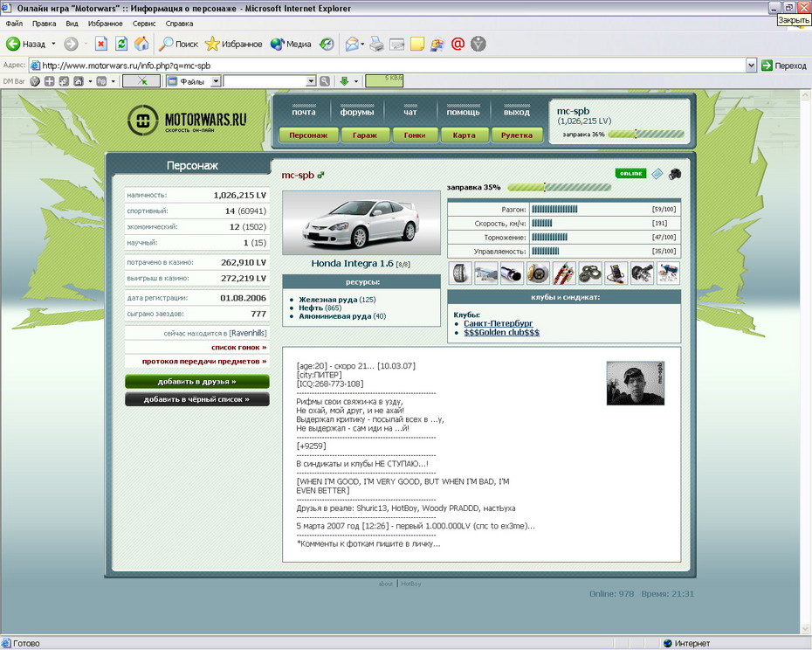Open the Справка menu
This screenshot has height=650, width=812.
tap(179, 24)
